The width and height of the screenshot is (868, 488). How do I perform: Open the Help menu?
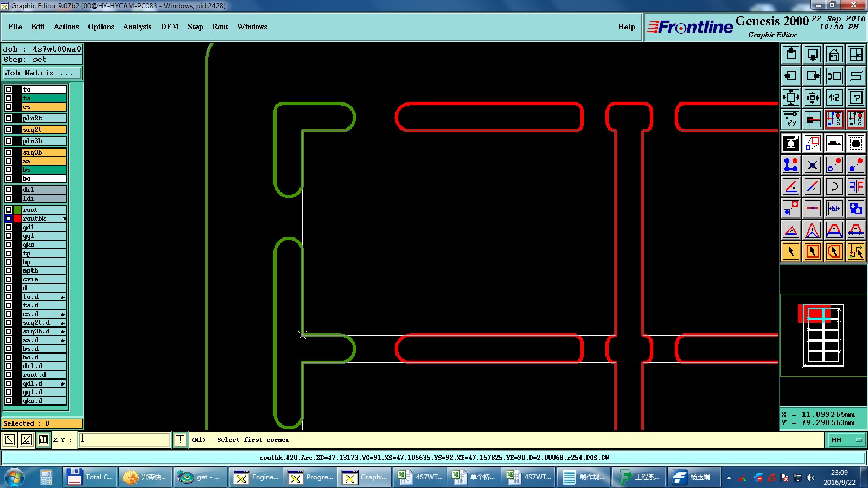(x=626, y=27)
